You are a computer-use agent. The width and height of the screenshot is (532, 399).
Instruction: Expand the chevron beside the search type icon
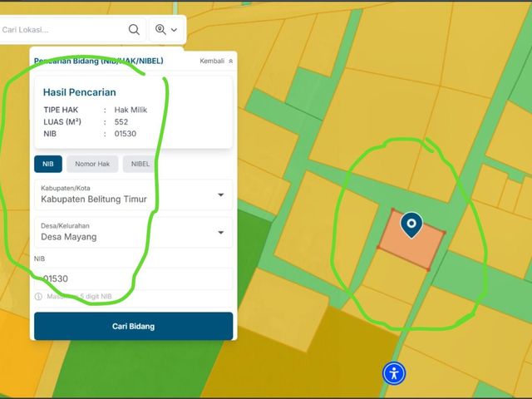(x=174, y=30)
